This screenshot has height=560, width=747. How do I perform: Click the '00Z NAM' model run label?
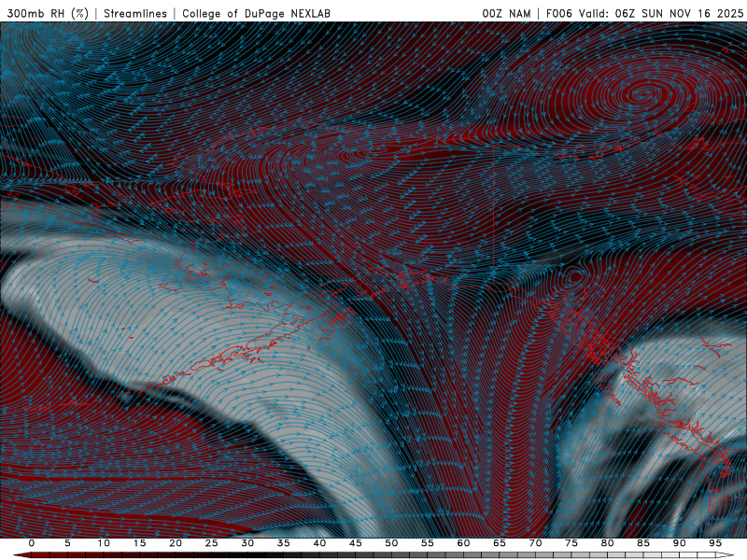click(506, 13)
